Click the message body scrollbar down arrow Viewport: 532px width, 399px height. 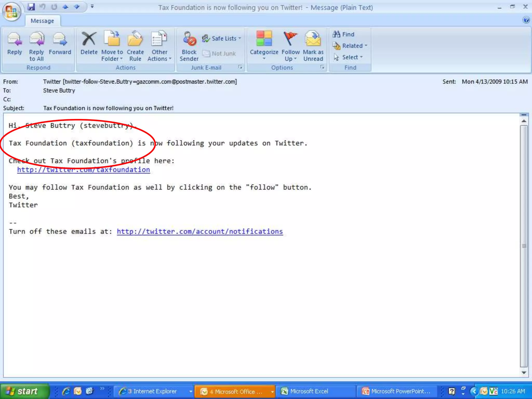click(x=524, y=373)
